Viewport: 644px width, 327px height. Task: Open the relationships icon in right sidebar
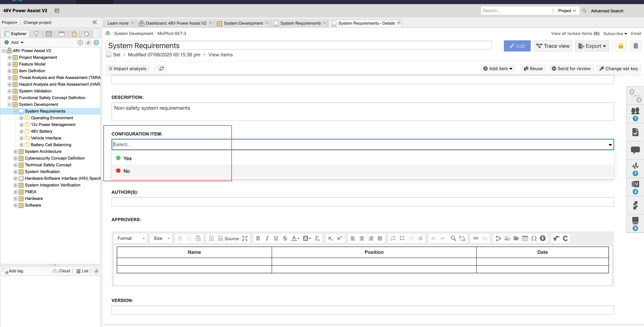635,96
